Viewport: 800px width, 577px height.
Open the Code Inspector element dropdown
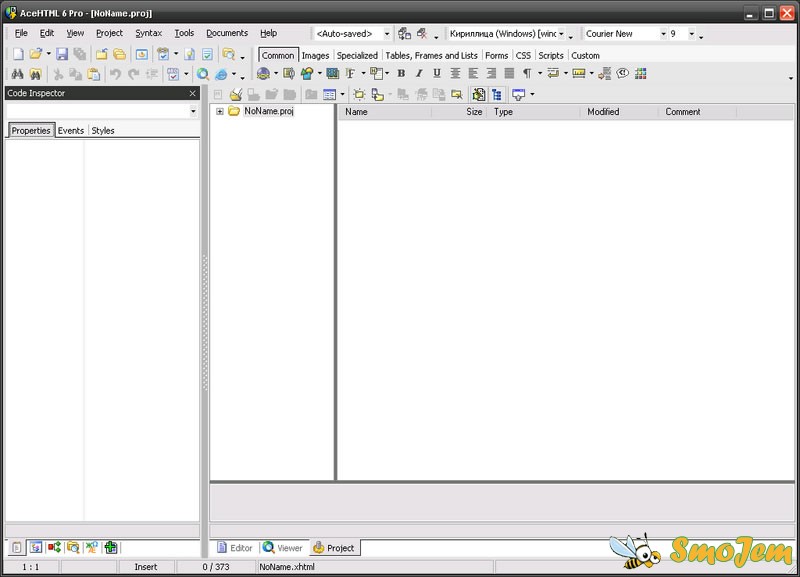click(193, 111)
